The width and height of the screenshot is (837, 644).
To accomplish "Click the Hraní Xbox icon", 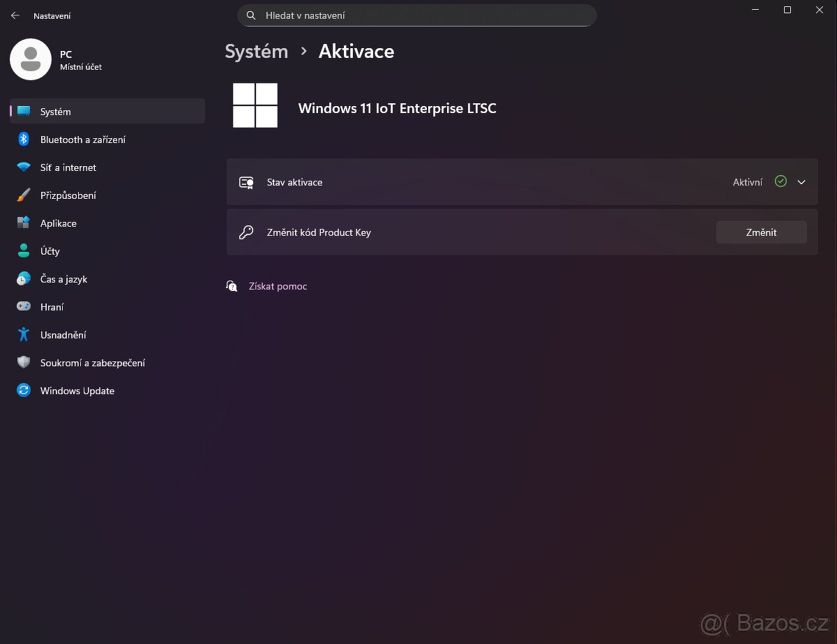I will 23,307.
